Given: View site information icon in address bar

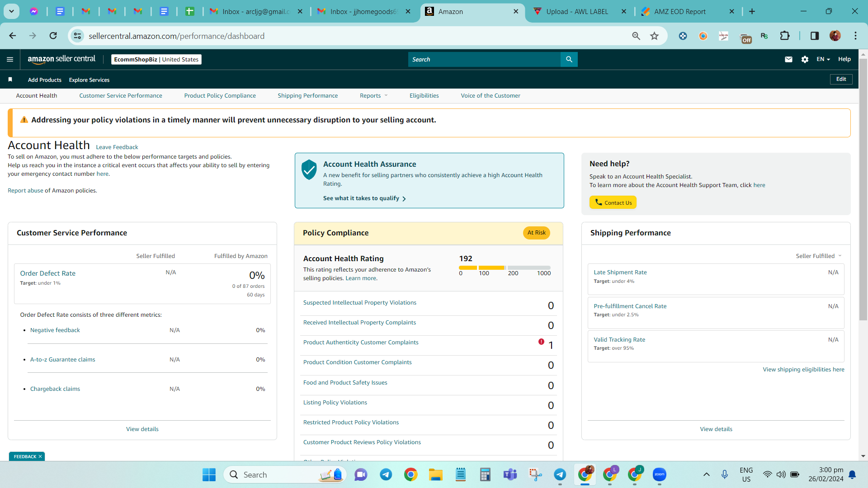Looking at the screenshot, I should [x=78, y=36].
